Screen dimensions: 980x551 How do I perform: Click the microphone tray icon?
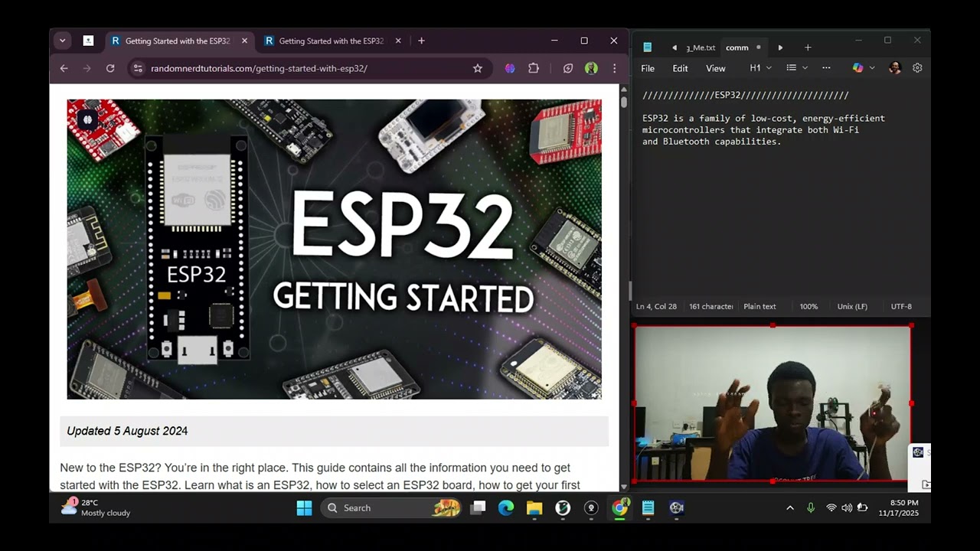(x=811, y=508)
